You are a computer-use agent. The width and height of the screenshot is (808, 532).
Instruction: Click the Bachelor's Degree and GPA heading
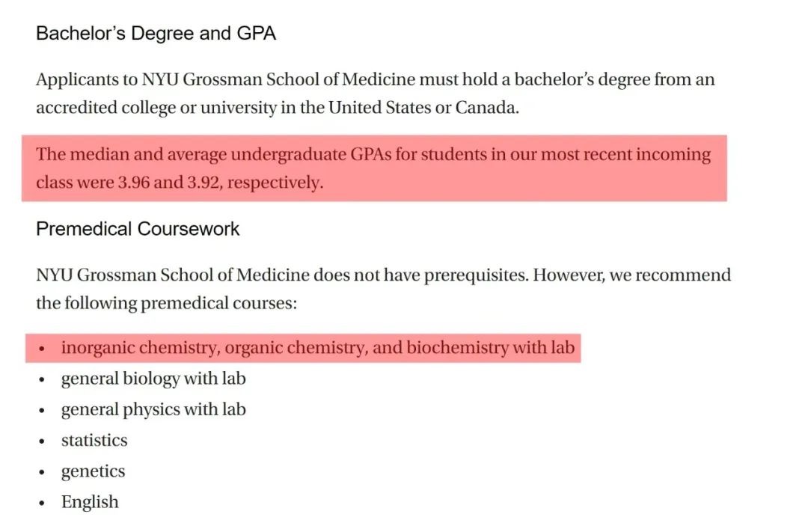click(156, 34)
